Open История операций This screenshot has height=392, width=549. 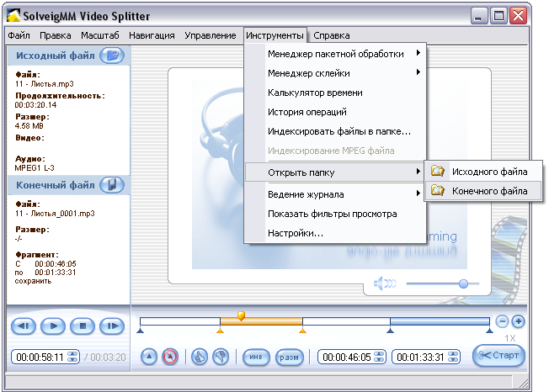pos(335,112)
